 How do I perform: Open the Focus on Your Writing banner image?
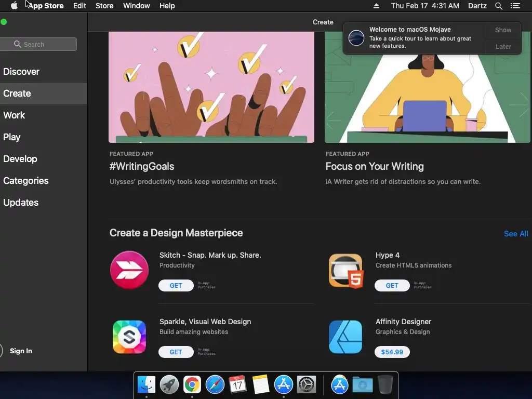coord(427,87)
